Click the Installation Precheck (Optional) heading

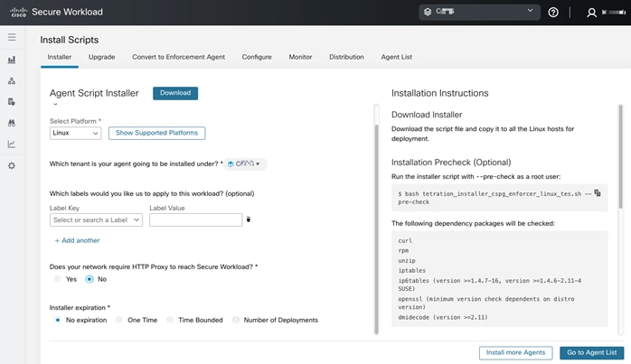(x=451, y=163)
